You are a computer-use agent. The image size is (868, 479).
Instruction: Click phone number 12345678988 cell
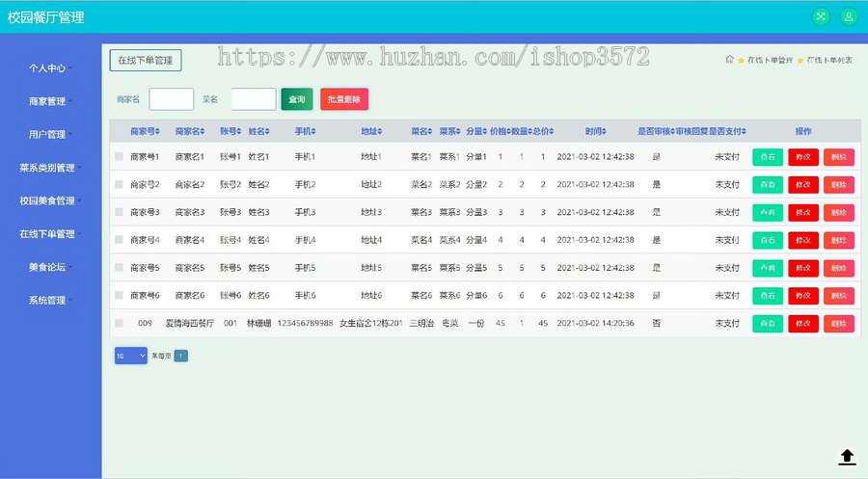coord(305,323)
